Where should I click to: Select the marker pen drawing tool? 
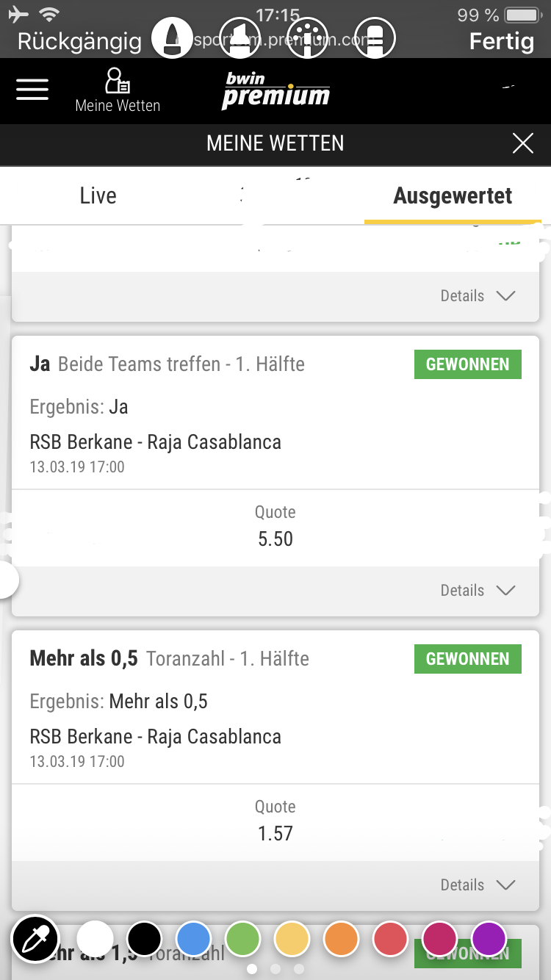172,37
